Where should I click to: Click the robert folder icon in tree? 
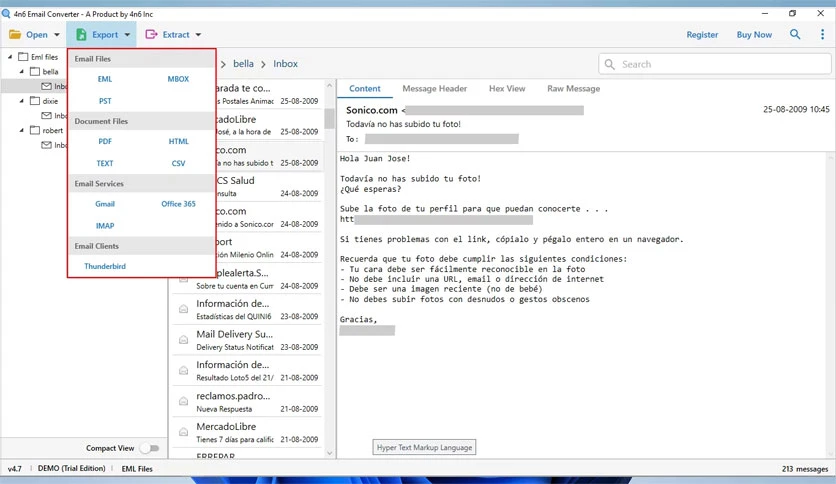click(35, 130)
